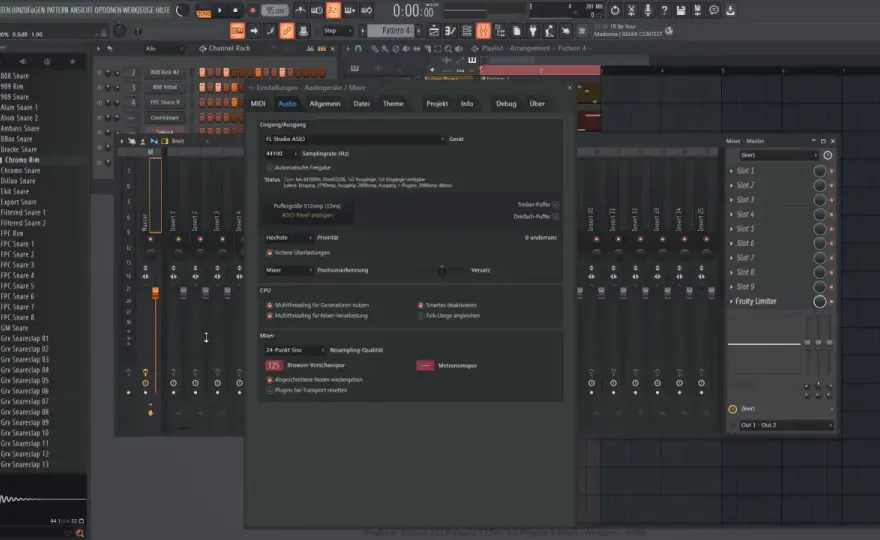Enable Tick-Länge angleichen option

420,316
